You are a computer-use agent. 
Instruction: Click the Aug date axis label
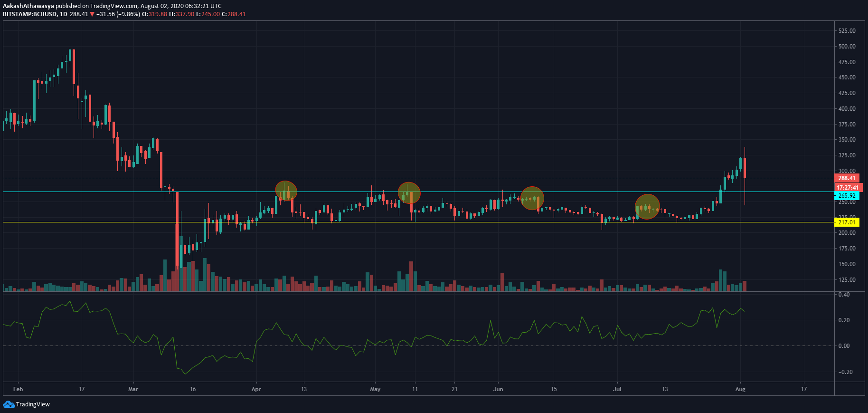740,389
